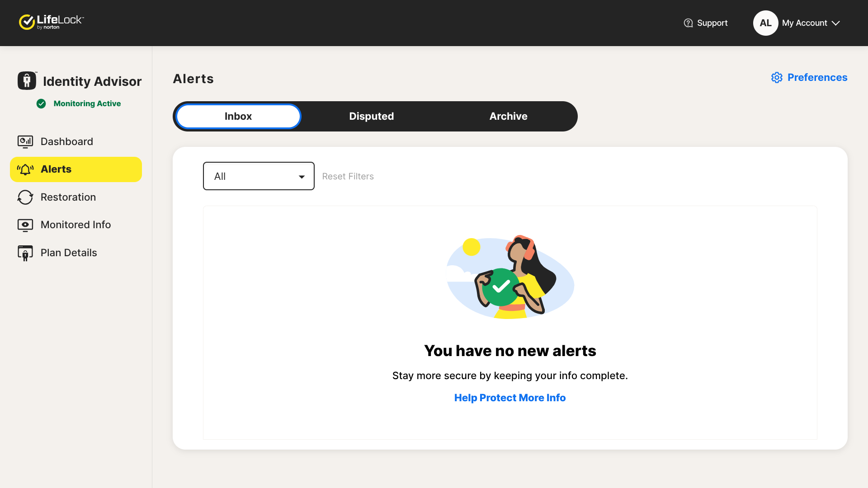Click the Plan Details icon
The image size is (868, 488).
[x=25, y=253]
